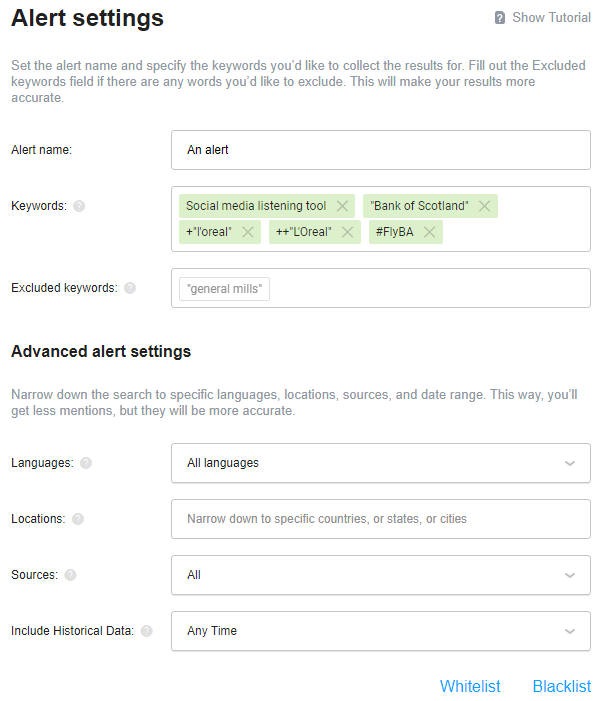Viewport: 598px width, 701px height.
Task: Delete the ++"L'Oreal" keyword tag
Action: pyautogui.click(x=347, y=232)
